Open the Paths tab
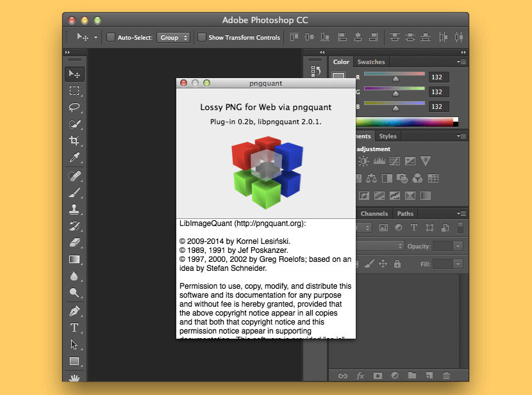 click(405, 213)
